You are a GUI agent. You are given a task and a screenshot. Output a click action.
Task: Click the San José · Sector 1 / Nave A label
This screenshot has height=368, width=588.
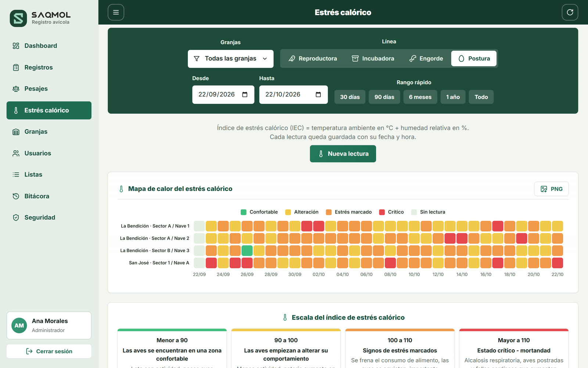pos(159,263)
